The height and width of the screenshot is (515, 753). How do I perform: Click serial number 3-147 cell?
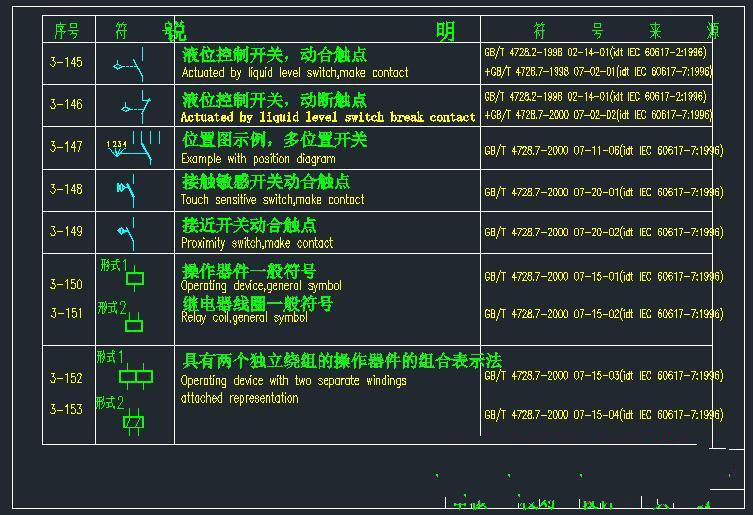67,146
